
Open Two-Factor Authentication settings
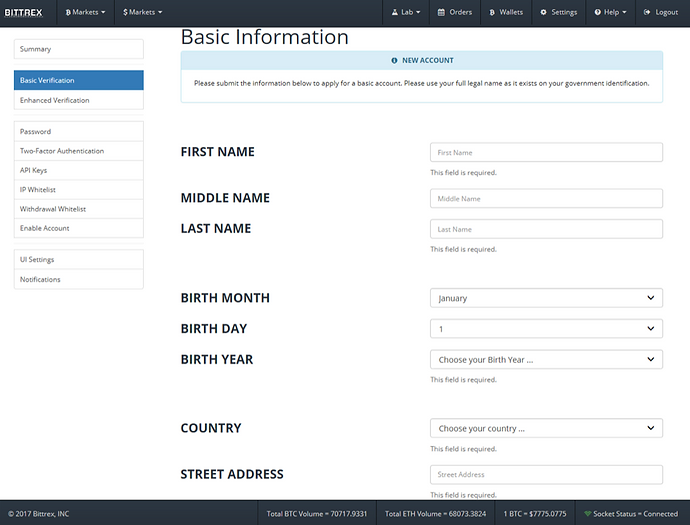point(79,151)
